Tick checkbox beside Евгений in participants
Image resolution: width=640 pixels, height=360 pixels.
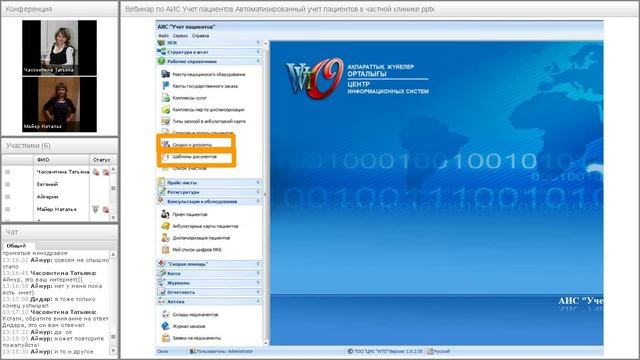(7, 184)
